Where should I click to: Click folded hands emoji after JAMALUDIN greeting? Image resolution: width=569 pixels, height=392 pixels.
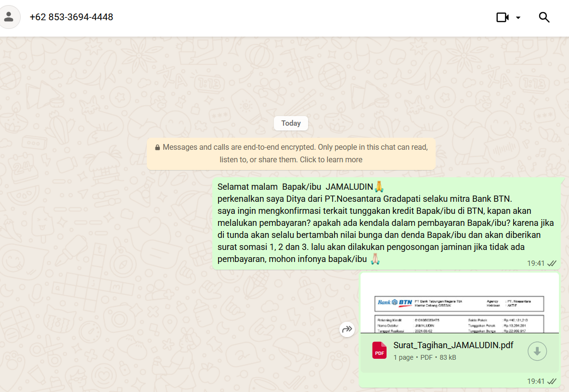(x=379, y=186)
